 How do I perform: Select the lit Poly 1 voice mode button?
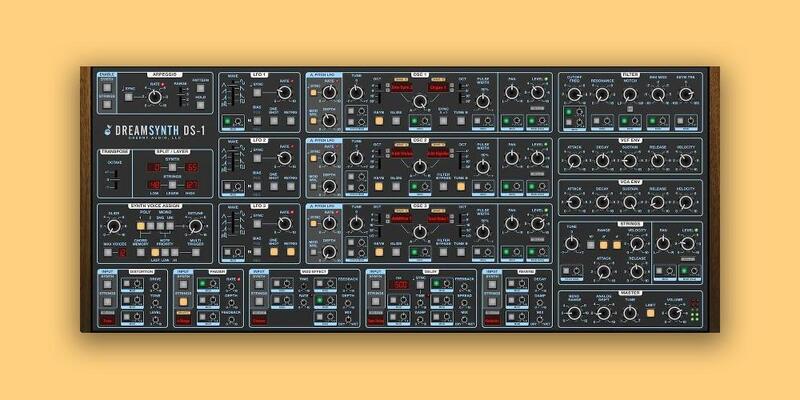[141, 226]
